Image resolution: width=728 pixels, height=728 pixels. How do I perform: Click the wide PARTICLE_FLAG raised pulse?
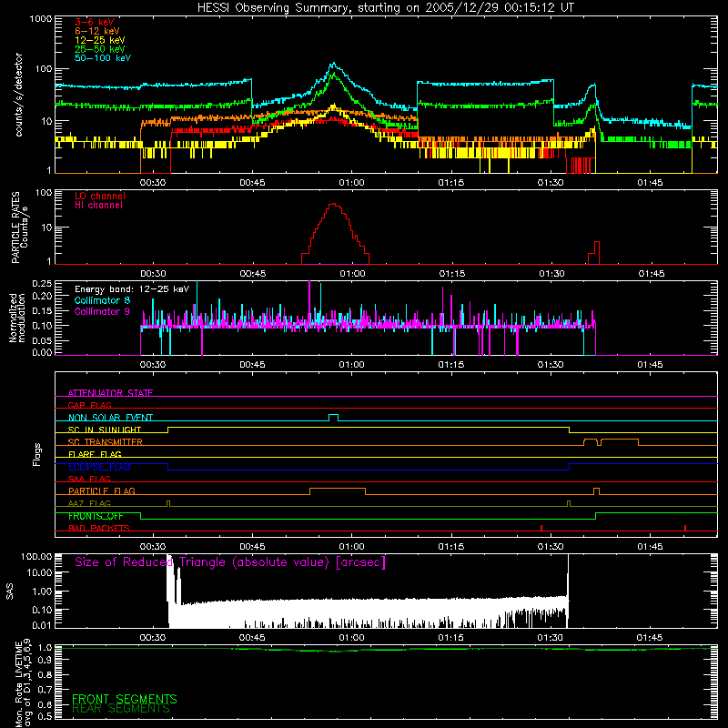(338, 490)
